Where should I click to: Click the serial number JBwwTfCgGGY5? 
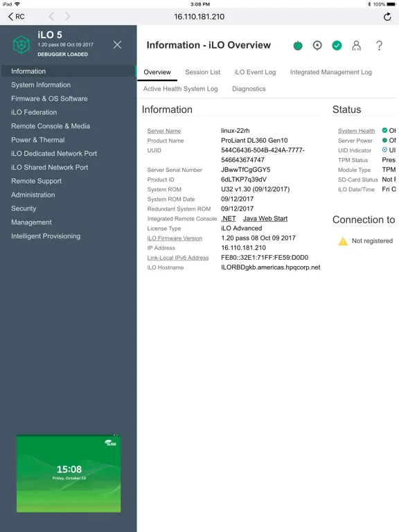coord(246,170)
